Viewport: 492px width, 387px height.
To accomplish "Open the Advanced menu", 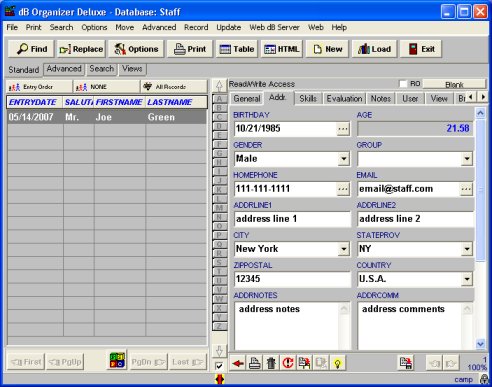I will click(x=159, y=27).
